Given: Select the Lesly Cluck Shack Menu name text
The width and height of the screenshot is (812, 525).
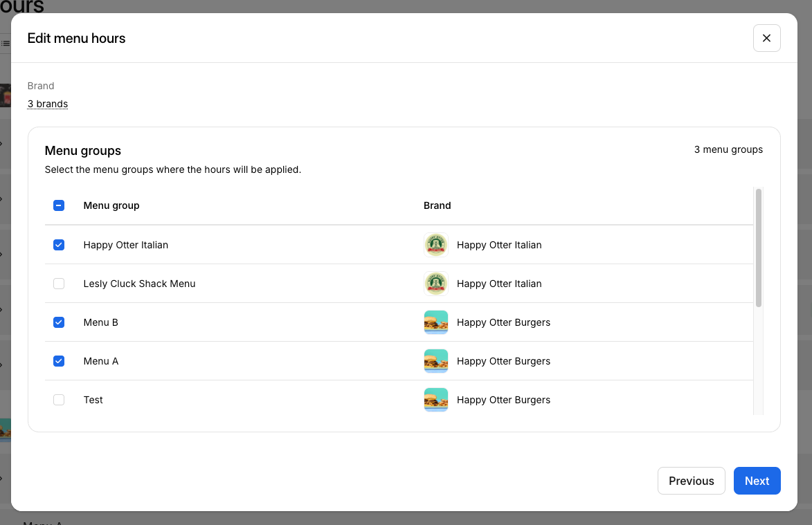Looking at the screenshot, I should tap(139, 284).
